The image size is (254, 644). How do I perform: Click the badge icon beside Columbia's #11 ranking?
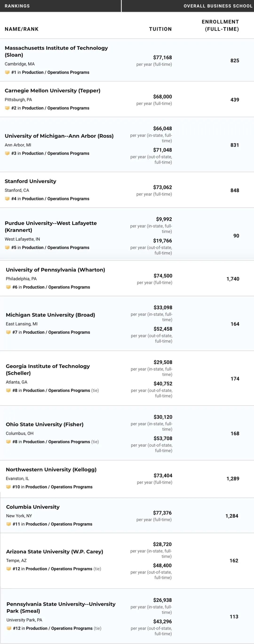point(8,524)
